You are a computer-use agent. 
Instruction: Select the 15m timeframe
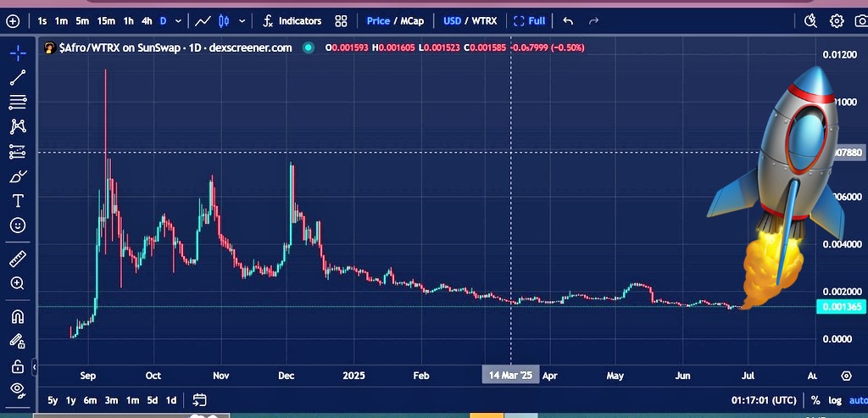tap(106, 21)
